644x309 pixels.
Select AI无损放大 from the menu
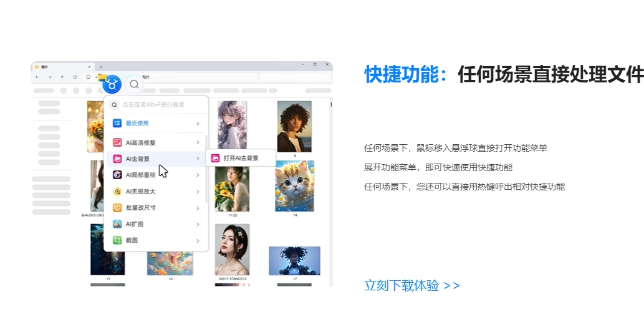click(x=156, y=191)
